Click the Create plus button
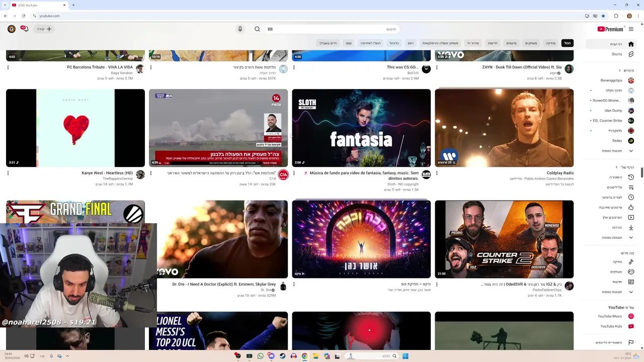 44,29
